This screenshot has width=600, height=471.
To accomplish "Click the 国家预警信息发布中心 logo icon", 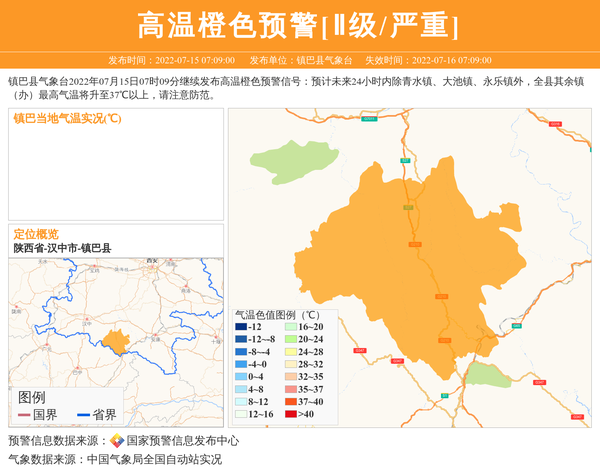I will (x=117, y=441).
